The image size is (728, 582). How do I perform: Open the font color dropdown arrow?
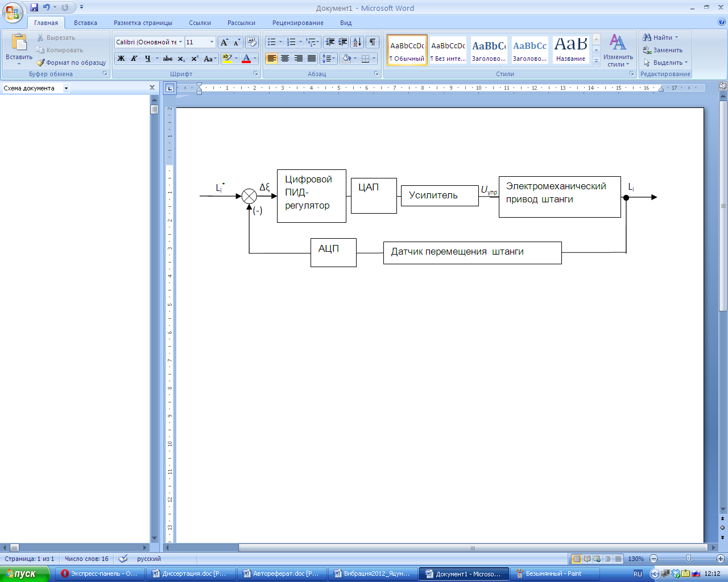255,59
